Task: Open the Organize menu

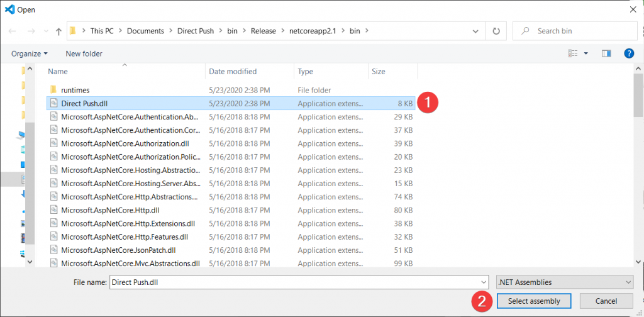Action: (x=29, y=54)
